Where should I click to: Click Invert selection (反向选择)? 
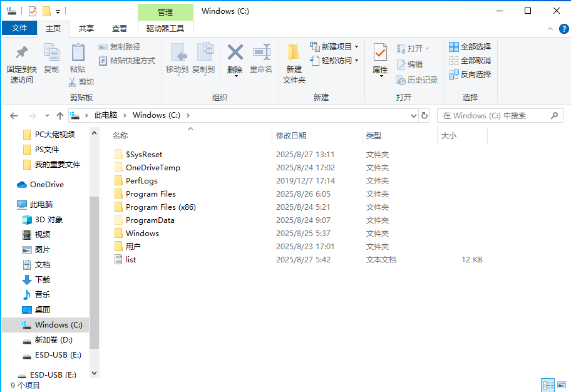pos(470,75)
